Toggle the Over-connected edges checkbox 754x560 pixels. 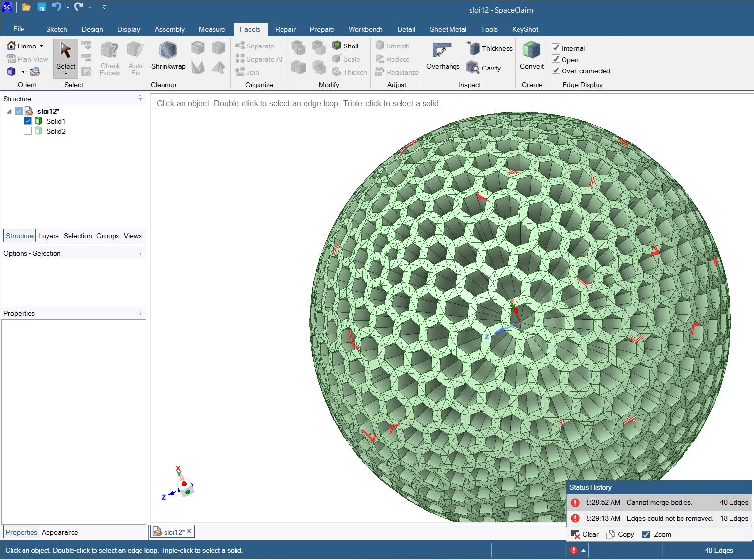point(556,70)
